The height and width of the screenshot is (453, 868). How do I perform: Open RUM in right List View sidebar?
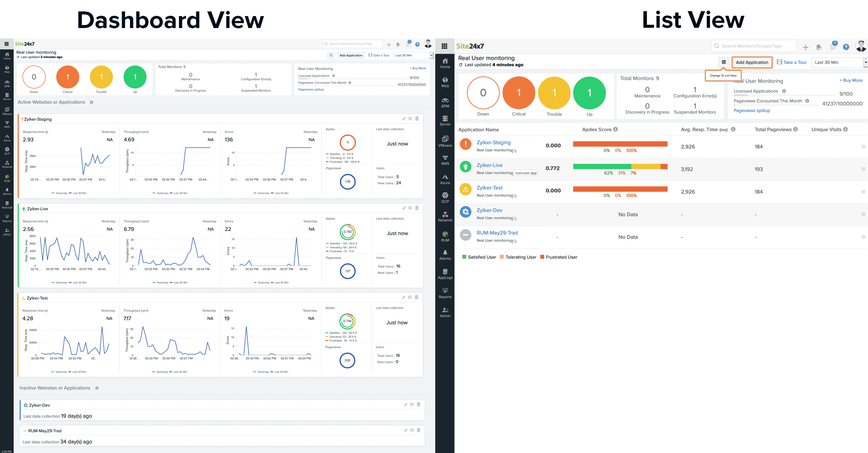click(445, 236)
